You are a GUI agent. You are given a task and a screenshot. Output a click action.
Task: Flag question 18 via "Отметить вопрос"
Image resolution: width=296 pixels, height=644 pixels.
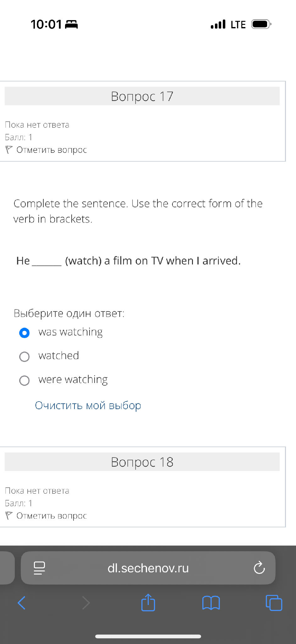52,515
